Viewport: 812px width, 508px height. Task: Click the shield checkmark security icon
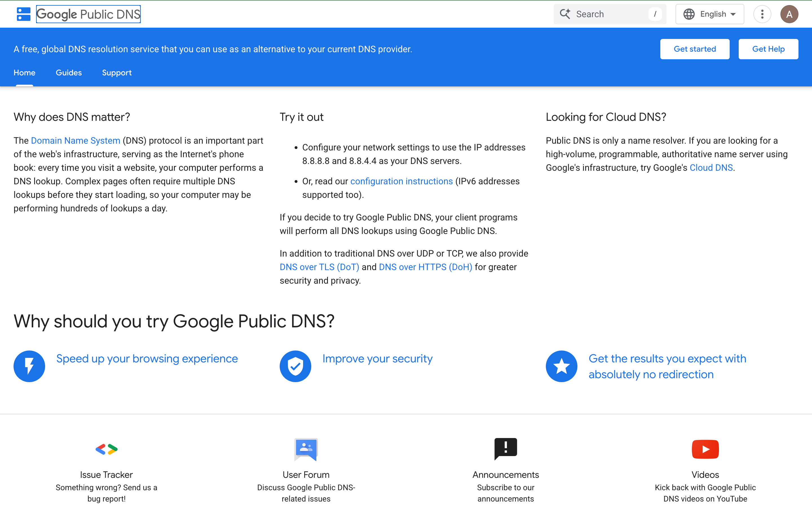[x=295, y=366]
